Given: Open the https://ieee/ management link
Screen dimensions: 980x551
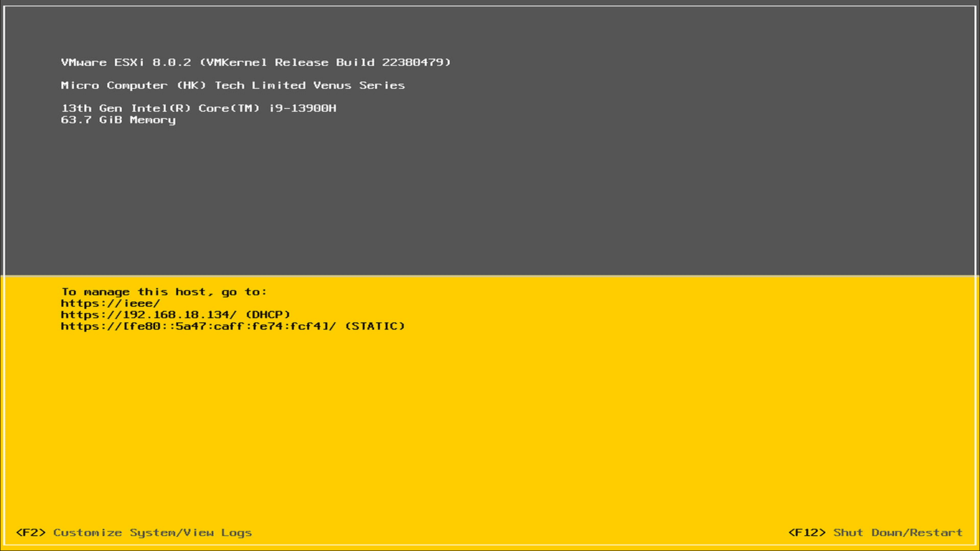Looking at the screenshot, I should pyautogui.click(x=110, y=303).
